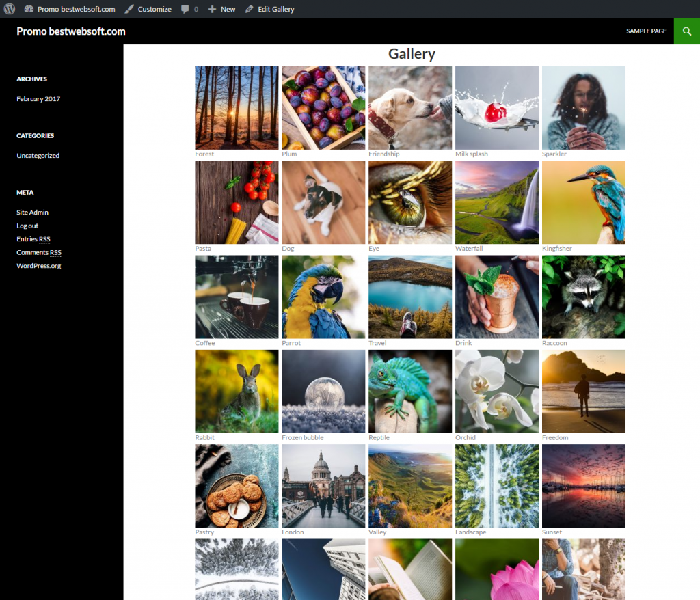Viewport: 700px width, 600px height.
Task: Open the Valley image
Action: [x=410, y=486]
